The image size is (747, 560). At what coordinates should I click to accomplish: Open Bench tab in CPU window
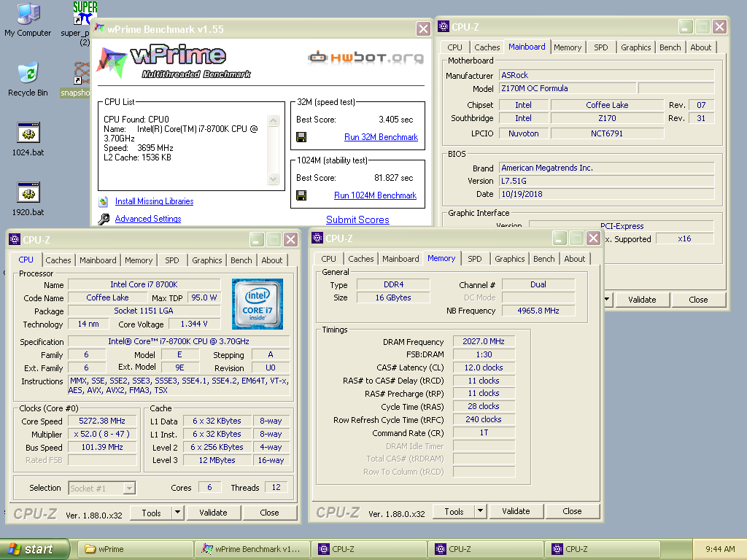241,260
